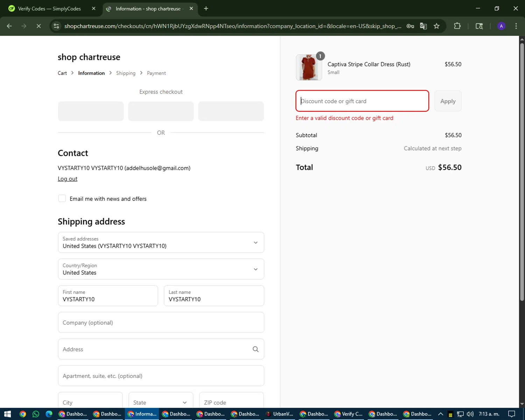The width and height of the screenshot is (525, 420).
Task: Open Microsoft Edge from the taskbar
Action: (49, 414)
